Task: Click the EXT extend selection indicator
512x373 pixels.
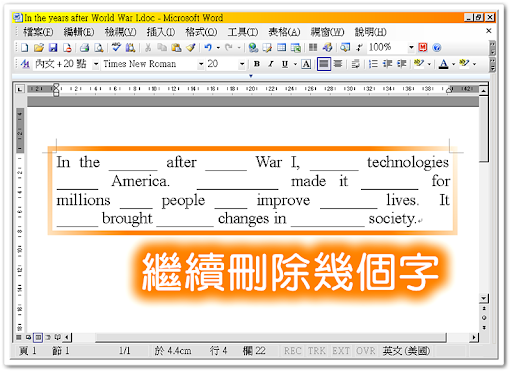Action: pyautogui.click(x=341, y=351)
